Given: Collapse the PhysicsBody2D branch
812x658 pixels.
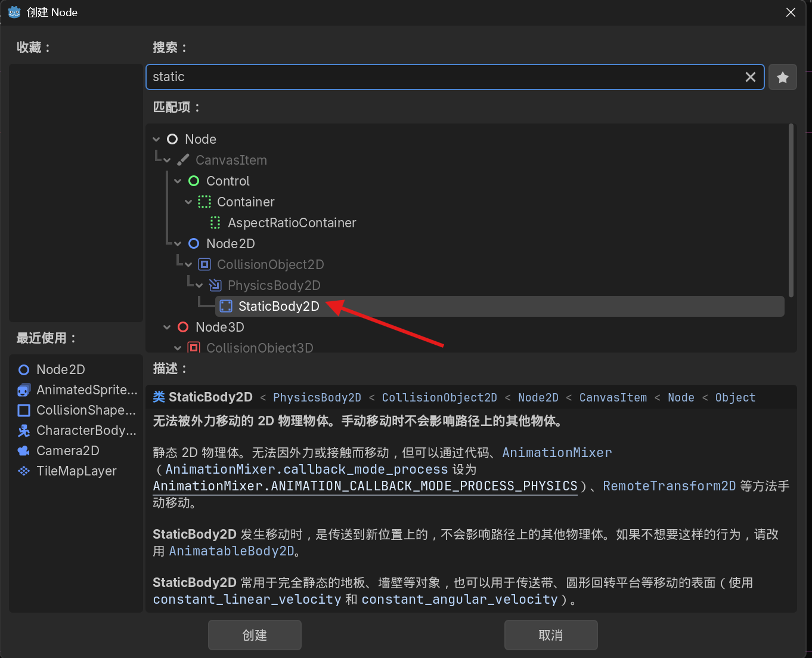Looking at the screenshot, I should (199, 285).
